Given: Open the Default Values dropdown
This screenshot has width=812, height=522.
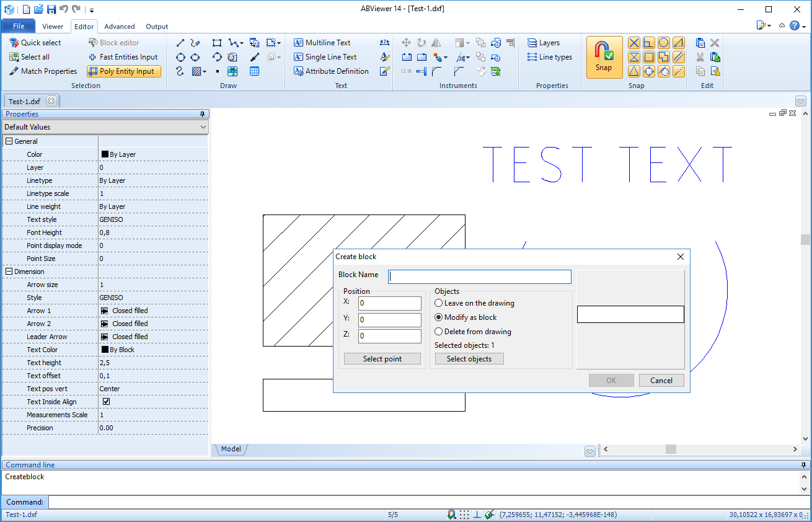Looking at the screenshot, I should [x=105, y=127].
